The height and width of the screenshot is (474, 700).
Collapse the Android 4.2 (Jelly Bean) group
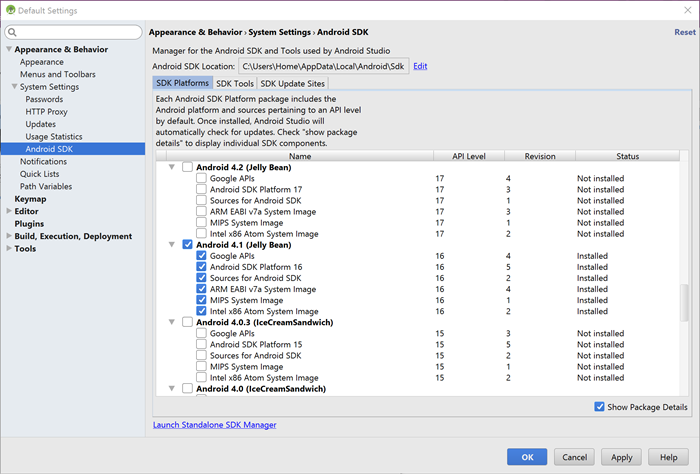tap(171, 167)
